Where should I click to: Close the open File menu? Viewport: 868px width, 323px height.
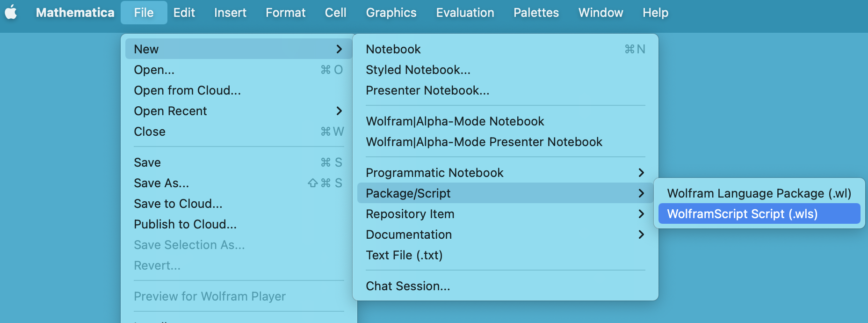click(x=144, y=13)
